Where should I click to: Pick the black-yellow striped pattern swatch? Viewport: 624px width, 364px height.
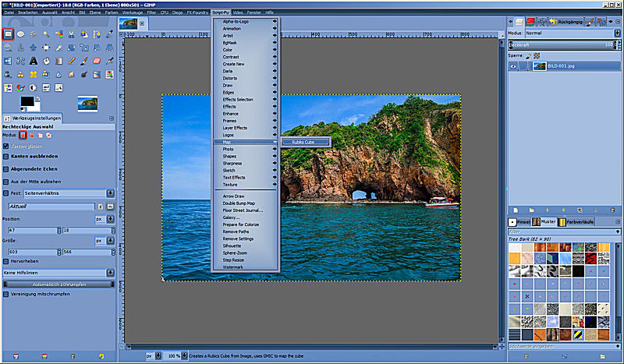pyautogui.click(x=578, y=334)
